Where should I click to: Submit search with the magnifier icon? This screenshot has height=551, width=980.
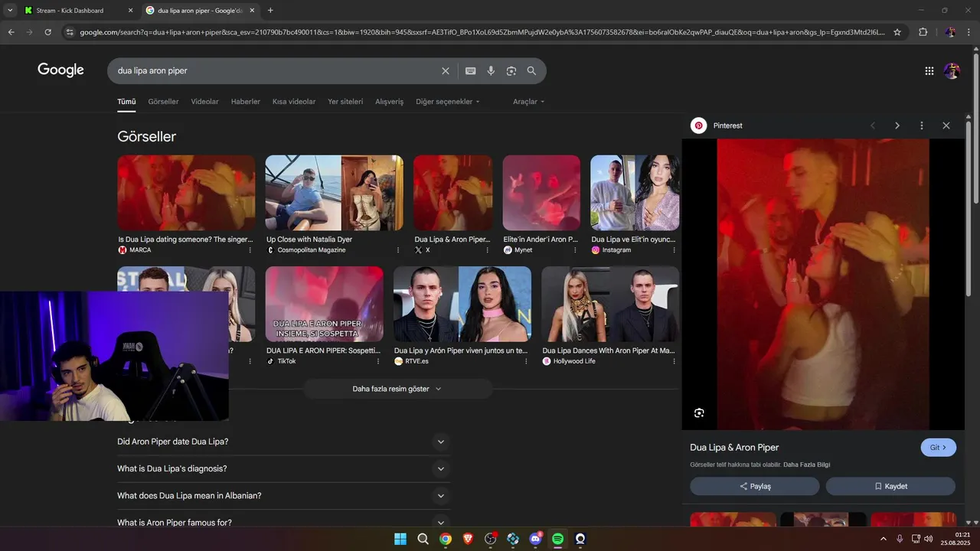pos(531,70)
